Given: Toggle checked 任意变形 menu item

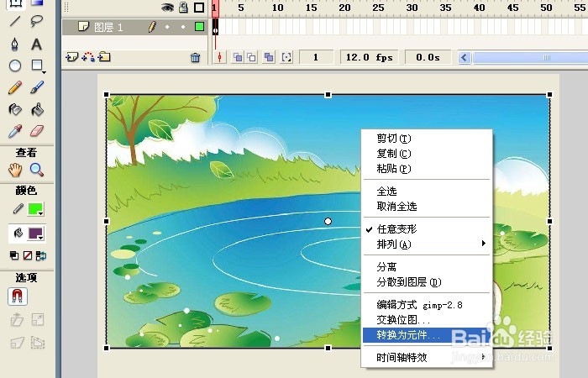Looking at the screenshot, I should click(427, 229).
